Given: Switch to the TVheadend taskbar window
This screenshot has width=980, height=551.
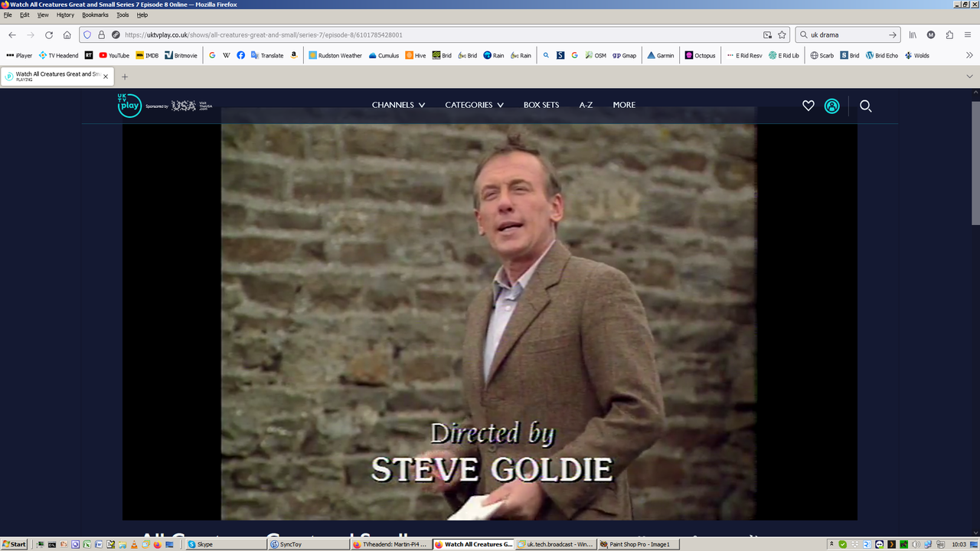Looking at the screenshot, I should tap(390, 544).
